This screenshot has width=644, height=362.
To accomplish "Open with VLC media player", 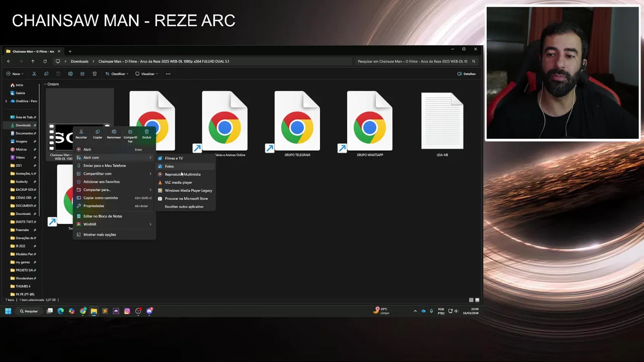I will (185, 183).
